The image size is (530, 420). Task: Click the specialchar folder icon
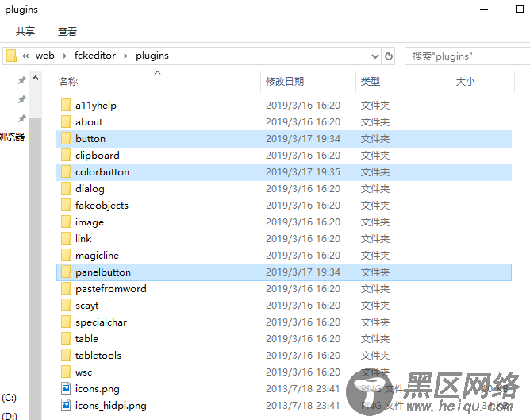(67, 322)
